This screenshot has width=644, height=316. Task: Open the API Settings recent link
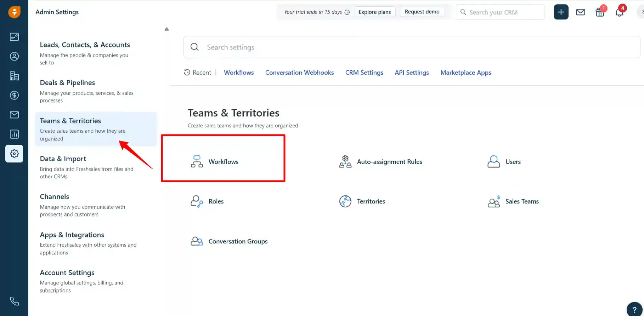click(412, 72)
